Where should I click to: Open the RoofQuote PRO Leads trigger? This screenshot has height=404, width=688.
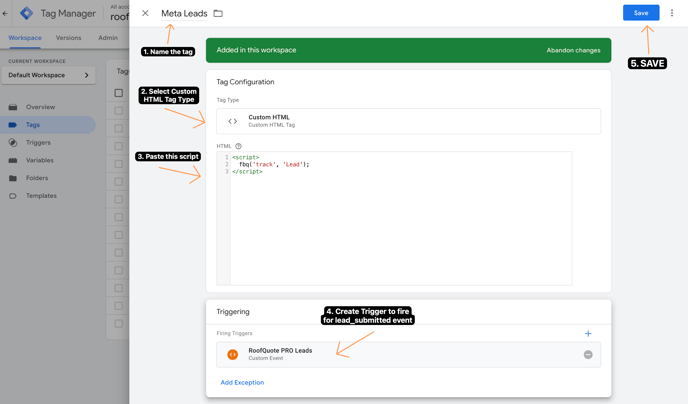coord(408,354)
